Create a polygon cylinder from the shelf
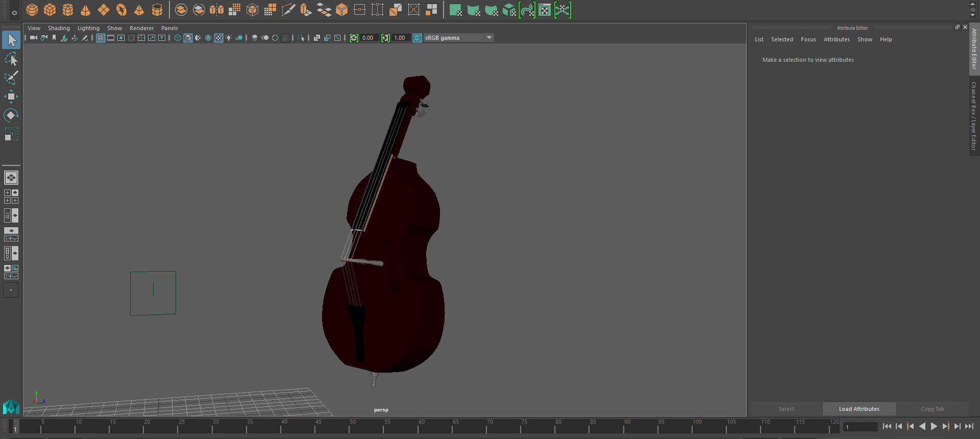The image size is (980, 439). click(x=68, y=10)
